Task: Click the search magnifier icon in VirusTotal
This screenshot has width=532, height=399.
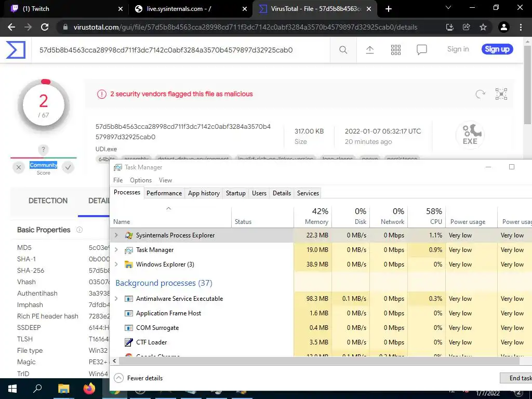Action: (343, 50)
